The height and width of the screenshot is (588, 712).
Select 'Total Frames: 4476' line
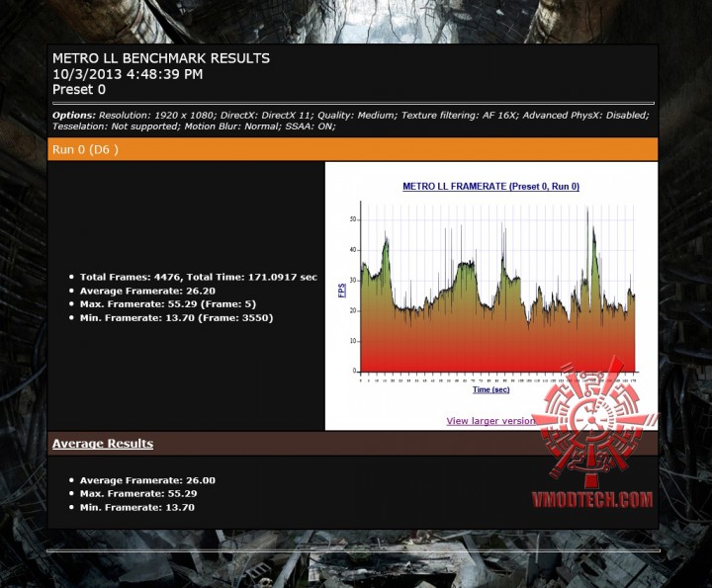(x=199, y=277)
